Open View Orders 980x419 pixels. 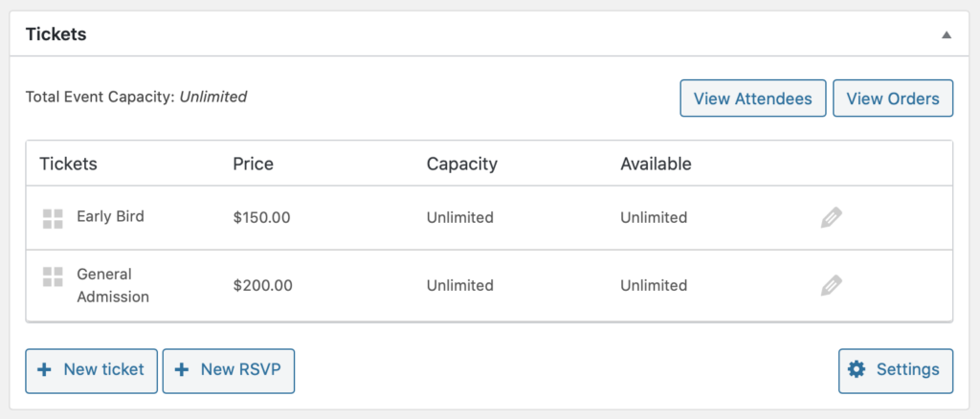click(x=893, y=98)
